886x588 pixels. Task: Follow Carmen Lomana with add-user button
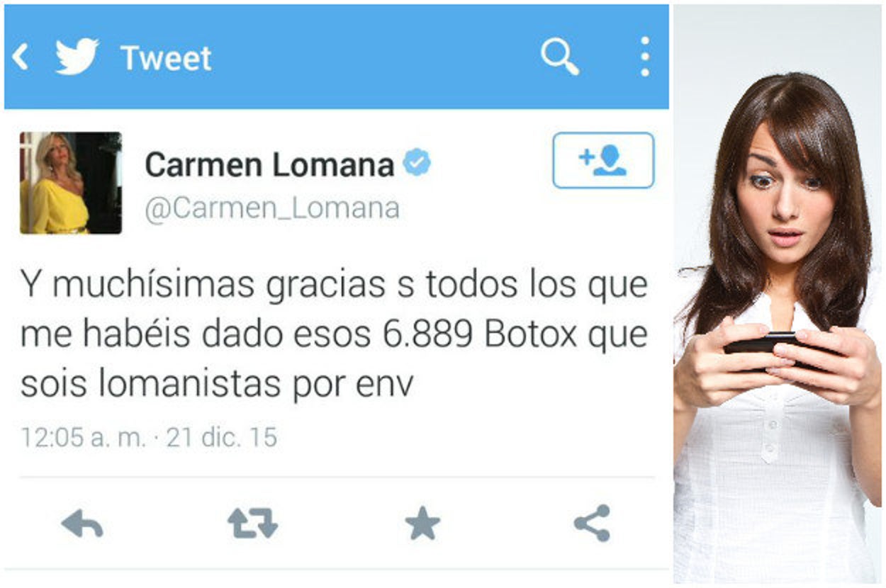click(603, 160)
